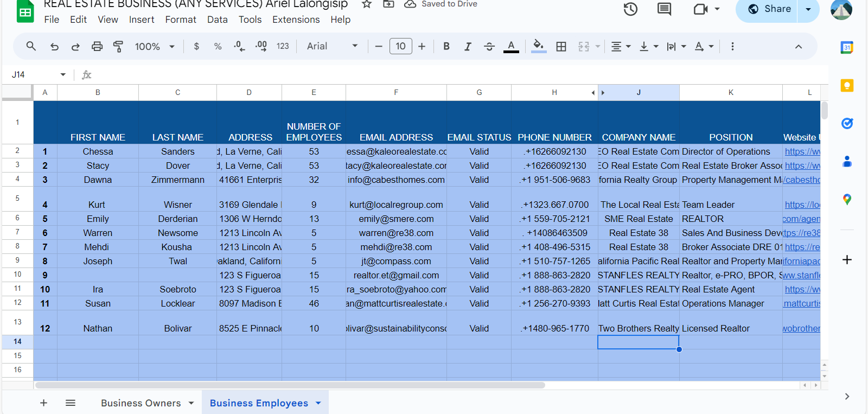The width and height of the screenshot is (868, 414).
Task: Format as percent
Action: click(218, 47)
